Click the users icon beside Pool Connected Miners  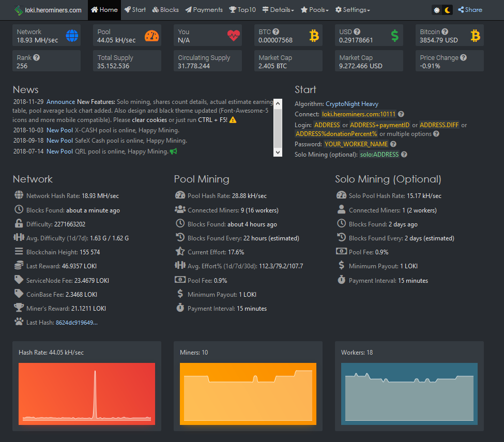pyautogui.click(x=180, y=209)
